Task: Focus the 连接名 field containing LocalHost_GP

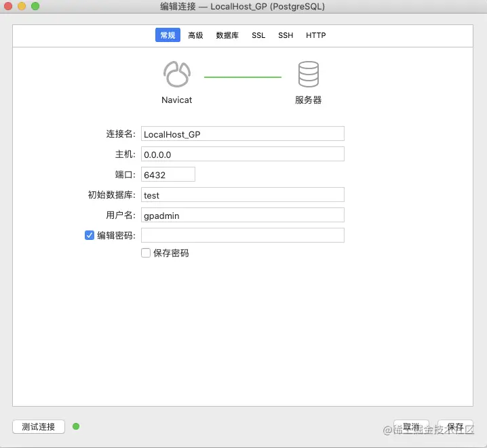Action: pyautogui.click(x=243, y=134)
